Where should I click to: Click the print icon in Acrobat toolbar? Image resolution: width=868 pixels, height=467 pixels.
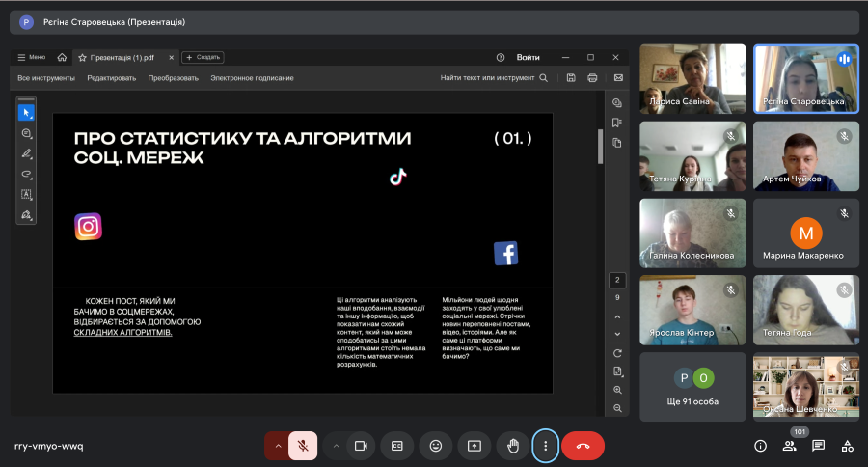592,78
